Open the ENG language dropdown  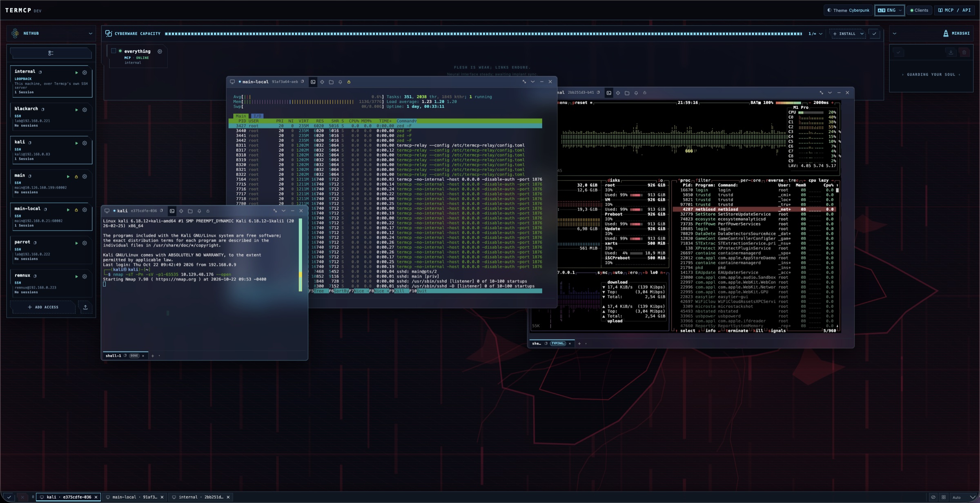pos(889,10)
